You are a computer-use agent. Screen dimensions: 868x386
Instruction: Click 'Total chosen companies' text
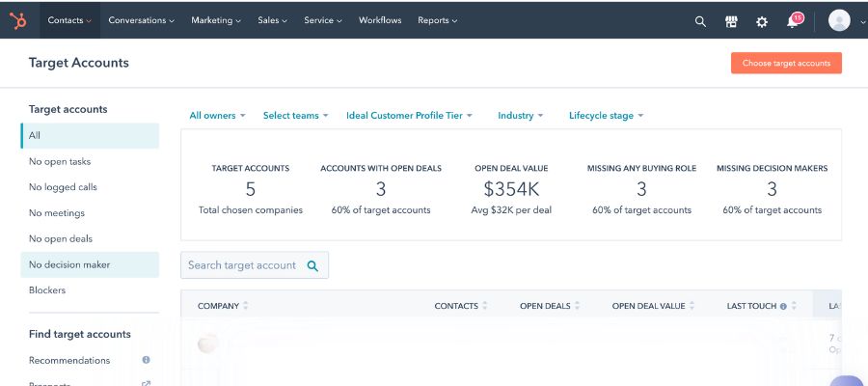pos(250,210)
